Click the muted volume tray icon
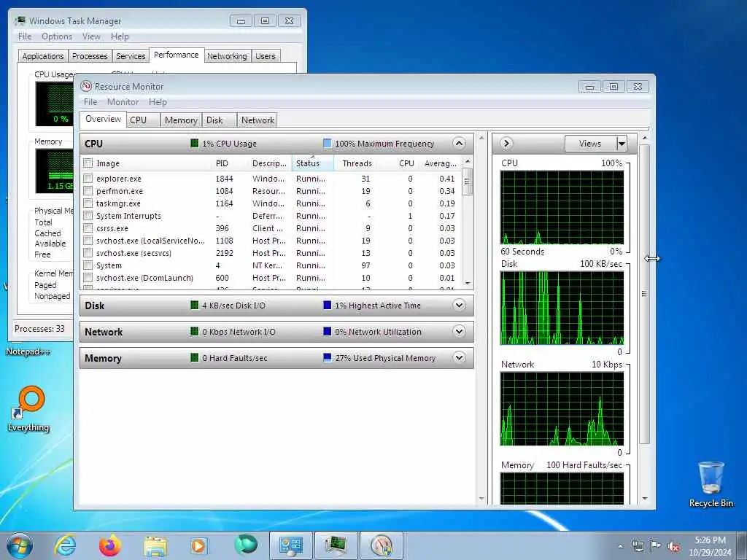Image resolution: width=747 pixels, height=560 pixels. pos(673,547)
